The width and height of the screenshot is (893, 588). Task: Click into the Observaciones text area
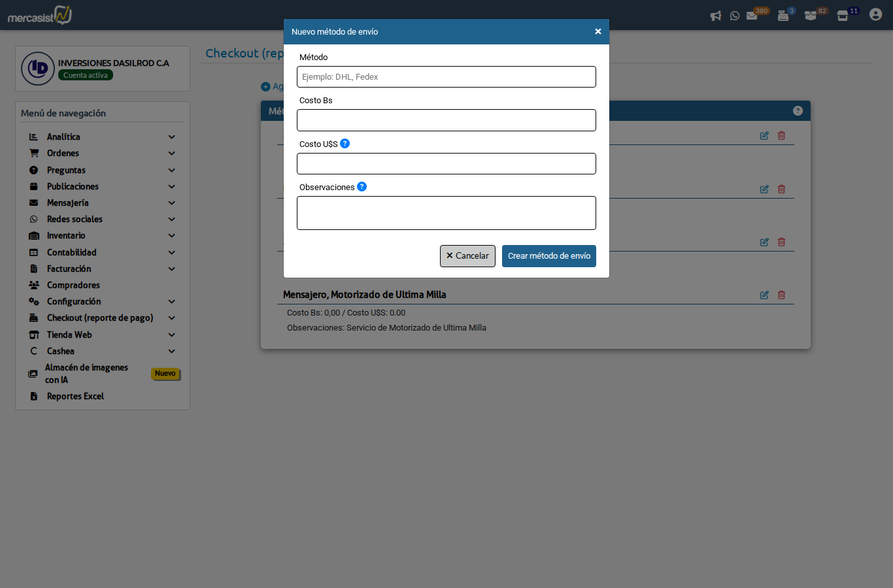pos(446,213)
